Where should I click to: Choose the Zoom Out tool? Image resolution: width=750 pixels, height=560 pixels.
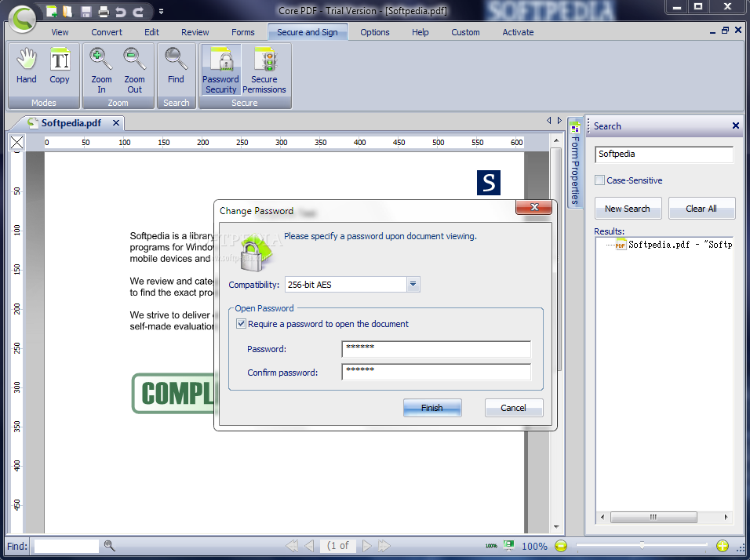pyautogui.click(x=134, y=71)
